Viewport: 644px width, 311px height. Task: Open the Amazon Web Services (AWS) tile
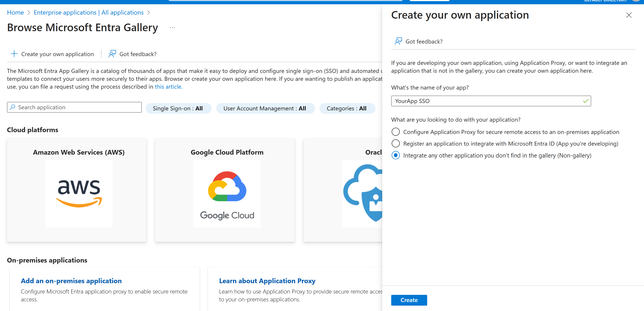(76, 190)
